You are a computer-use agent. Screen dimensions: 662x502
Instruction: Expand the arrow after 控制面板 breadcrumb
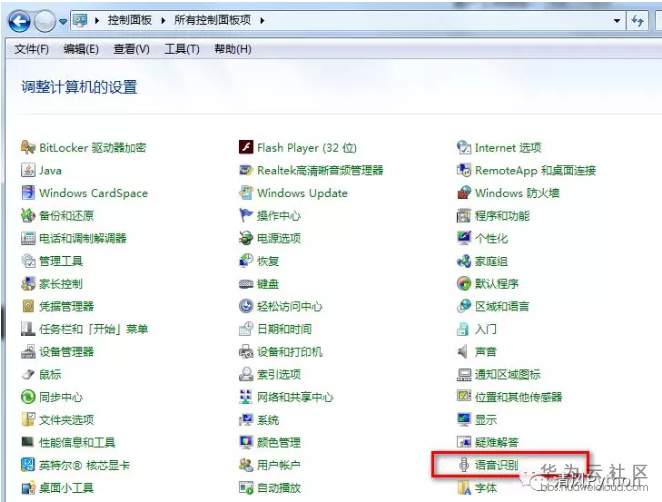[163, 20]
